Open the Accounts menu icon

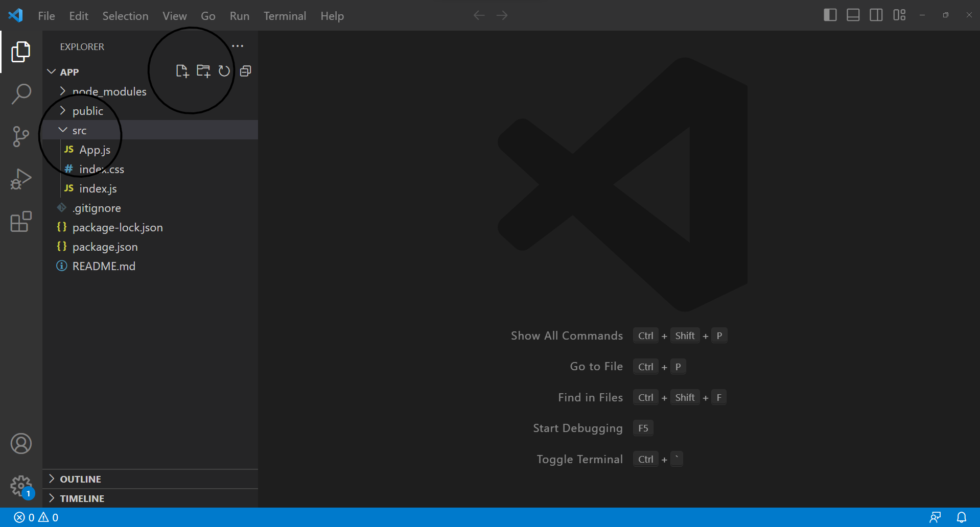click(21, 443)
